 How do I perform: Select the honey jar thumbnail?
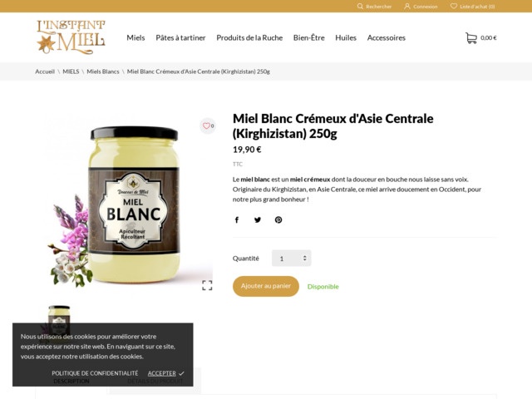59,314
